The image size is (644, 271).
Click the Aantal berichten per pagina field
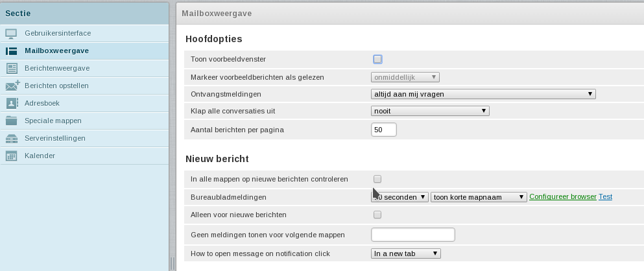(383, 130)
